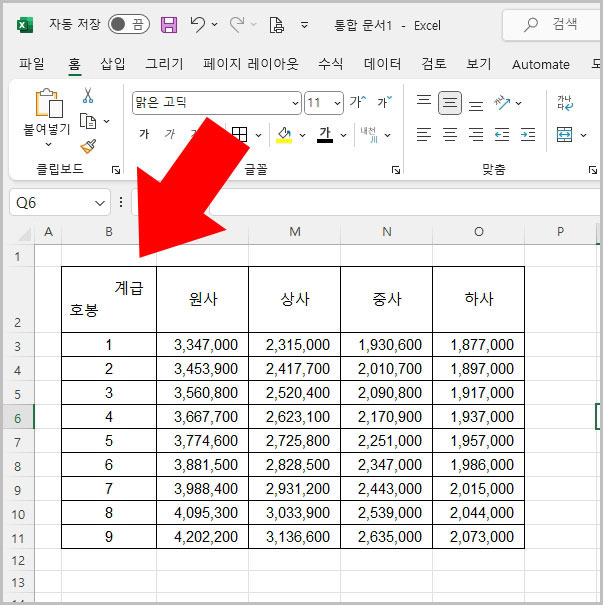Click the Redo arrow icon
The height and width of the screenshot is (605, 603).
click(x=237, y=25)
